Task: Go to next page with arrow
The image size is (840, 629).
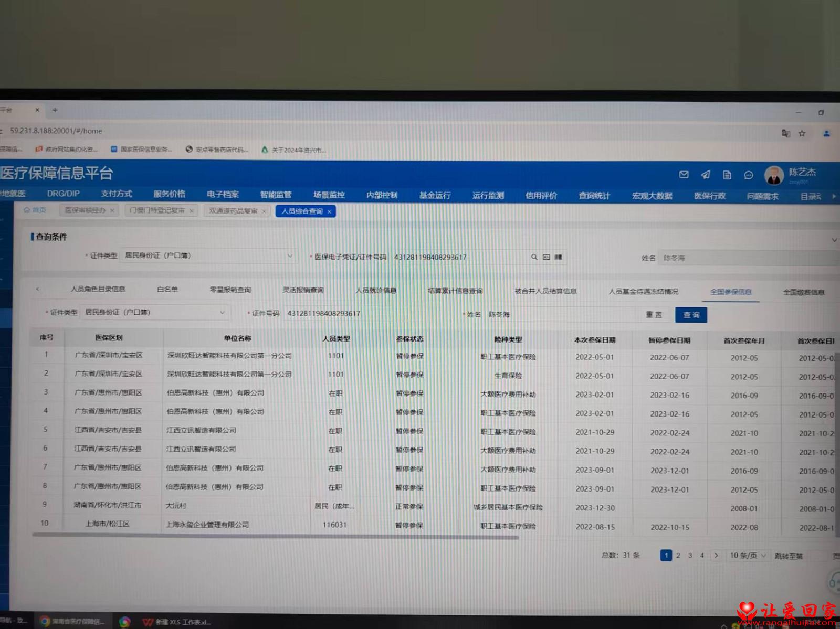Action: coord(716,555)
